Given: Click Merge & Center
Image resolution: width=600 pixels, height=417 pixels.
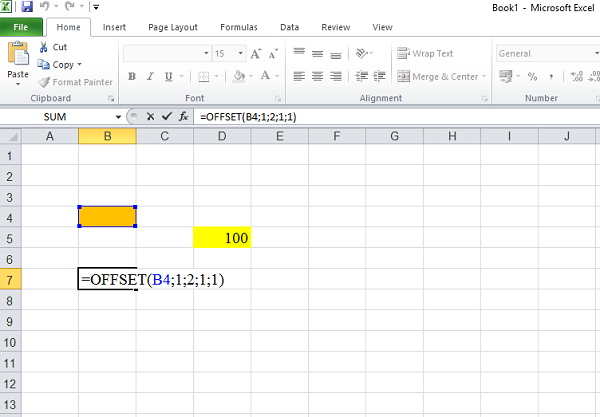Looking at the screenshot, I should tap(438, 77).
